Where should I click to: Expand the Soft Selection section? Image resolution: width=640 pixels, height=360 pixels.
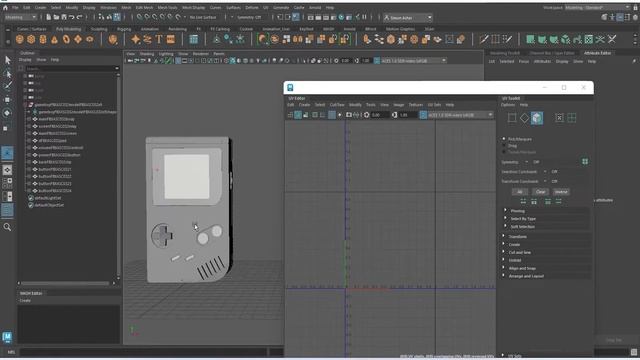pos(522,227)
